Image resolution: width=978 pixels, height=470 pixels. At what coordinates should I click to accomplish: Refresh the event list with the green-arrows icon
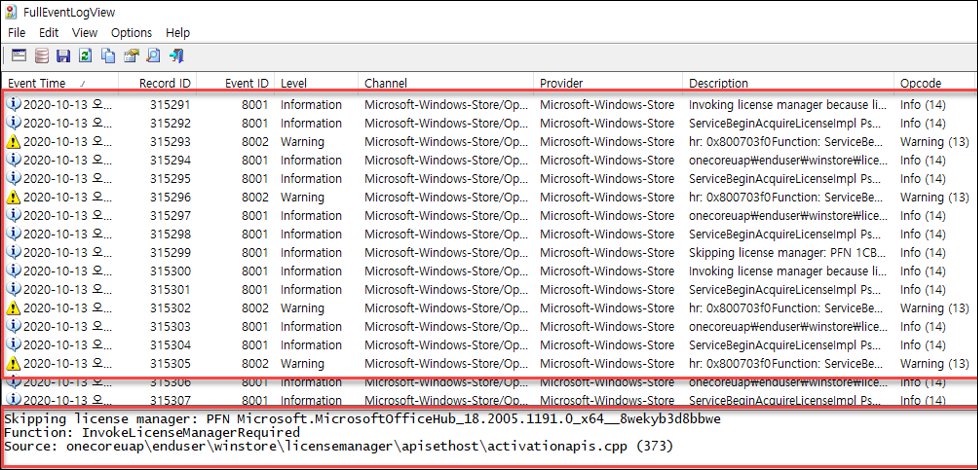pos(85,56)
